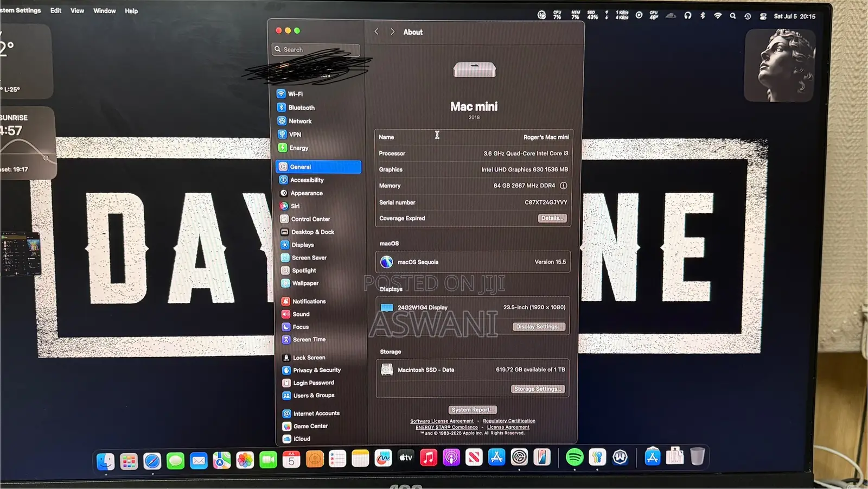The height and width of the screenshot is (489, 868).
Task: Show memory info via the info icon
Action: tap(564, 186)
